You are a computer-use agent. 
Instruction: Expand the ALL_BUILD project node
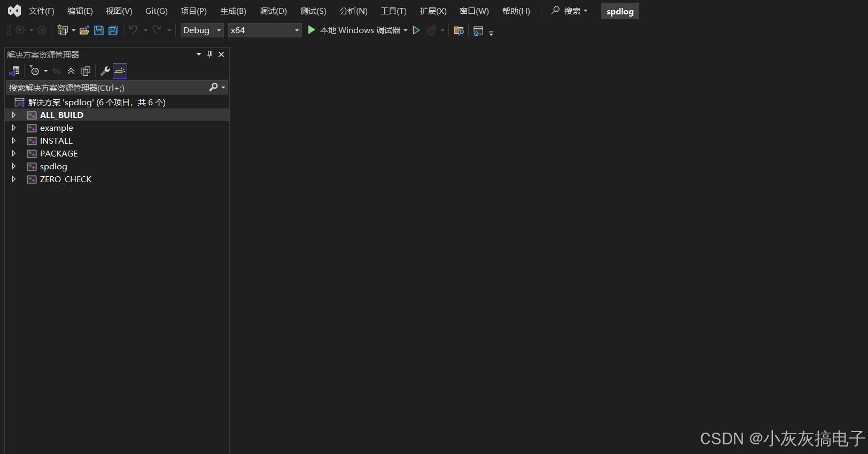(x=14, y=115)
